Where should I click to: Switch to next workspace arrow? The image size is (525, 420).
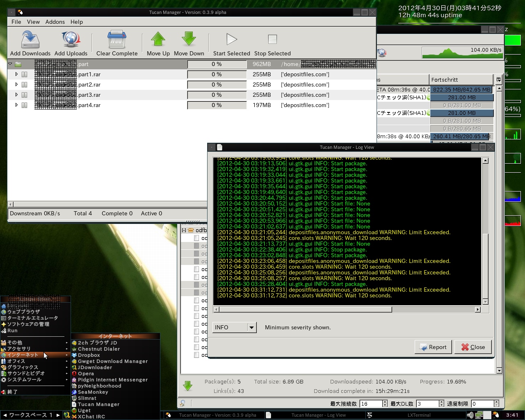(58, 415)
